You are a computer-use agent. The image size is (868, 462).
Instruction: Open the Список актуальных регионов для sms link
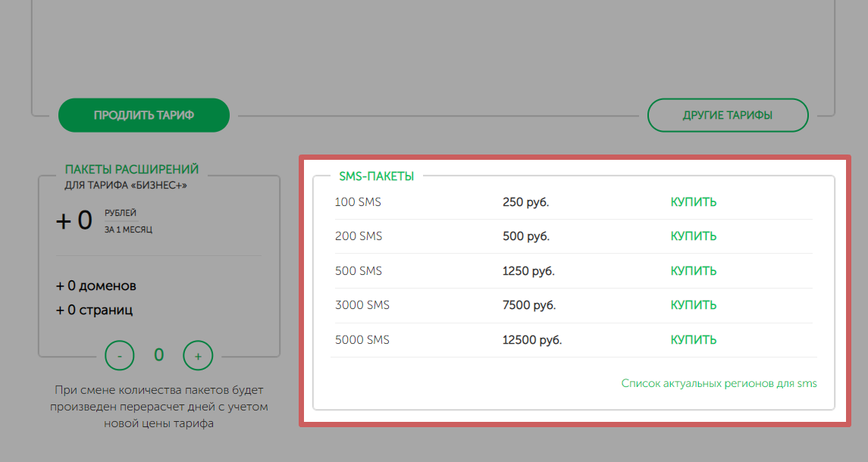point(719,383)
